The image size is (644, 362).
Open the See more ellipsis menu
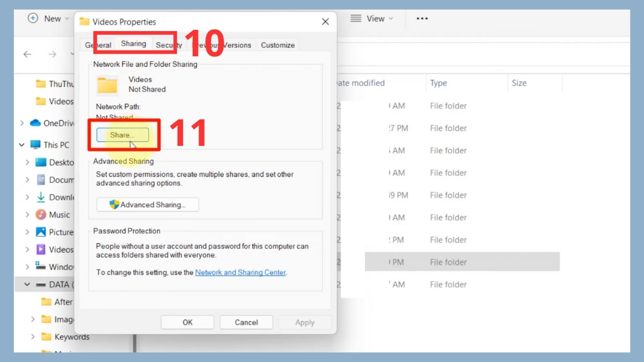coord(422,18)
